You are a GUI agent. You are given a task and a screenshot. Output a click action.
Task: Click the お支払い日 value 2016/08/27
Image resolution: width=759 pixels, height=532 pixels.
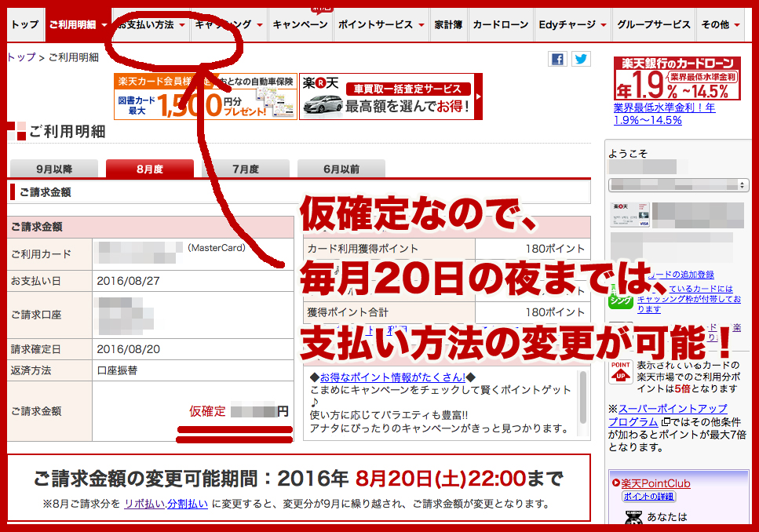click(128, 281)
